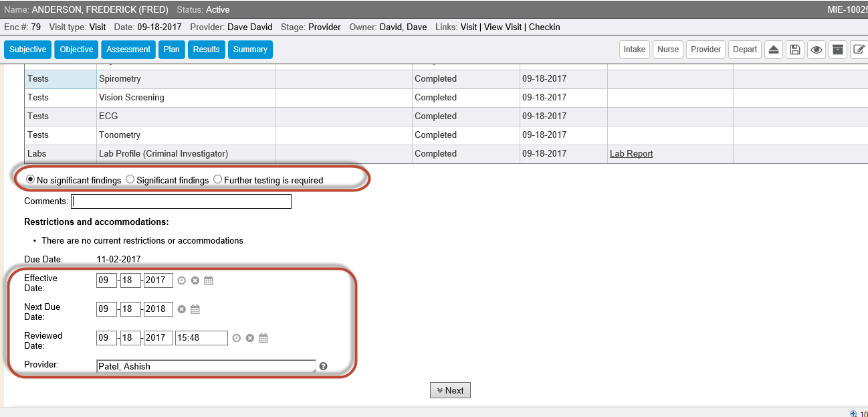The width and height of the screenshot is (868, 417).
Task: Select the "No significant findings" radio button
Action: 30,179
